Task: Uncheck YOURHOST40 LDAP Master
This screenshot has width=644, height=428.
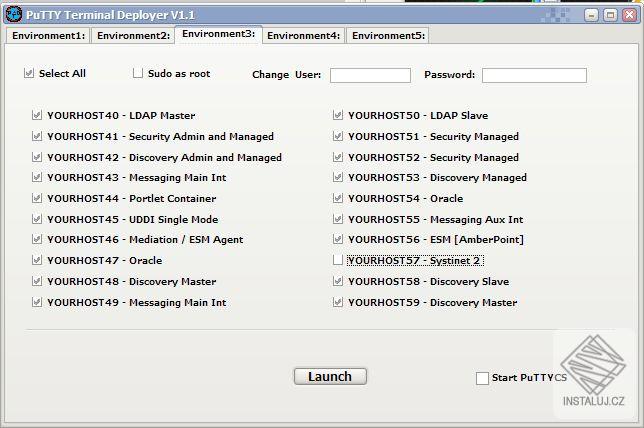Action: point(37,116)
